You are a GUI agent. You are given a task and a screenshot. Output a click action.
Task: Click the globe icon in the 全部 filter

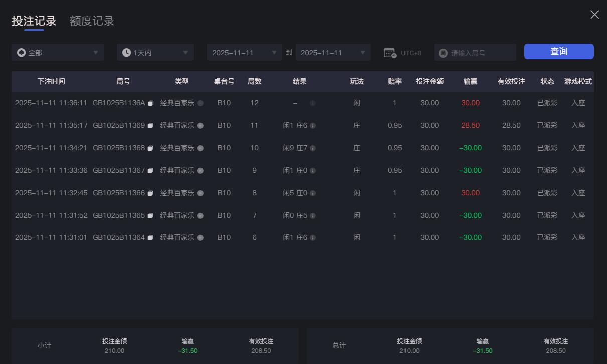(21, 52)
